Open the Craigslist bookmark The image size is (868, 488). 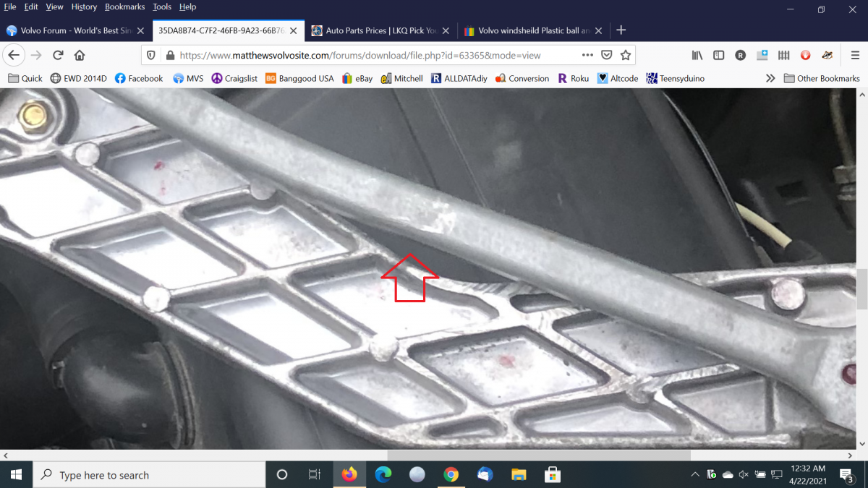pyautogui.click(x=234, y=78)
